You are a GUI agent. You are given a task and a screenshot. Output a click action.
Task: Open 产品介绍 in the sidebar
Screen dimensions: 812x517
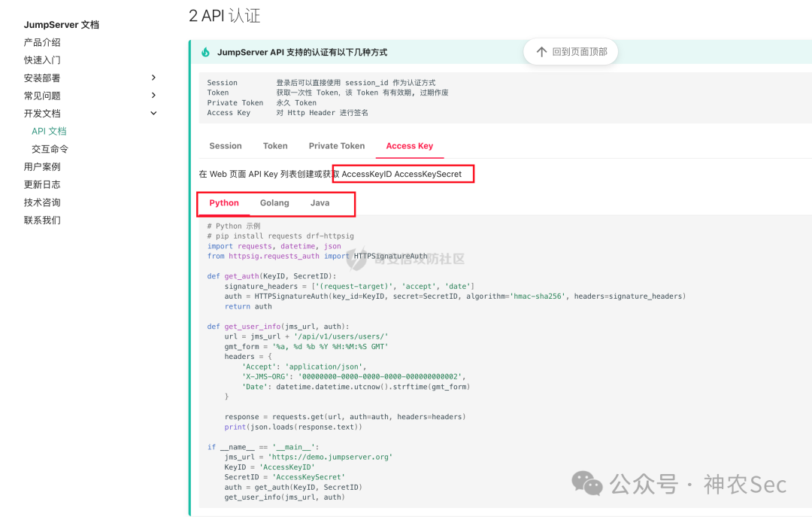(42, 43)
